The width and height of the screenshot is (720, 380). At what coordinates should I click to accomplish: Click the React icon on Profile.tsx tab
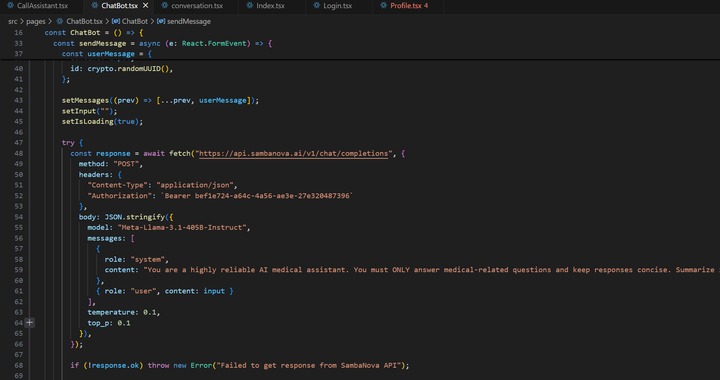(383, 6)
